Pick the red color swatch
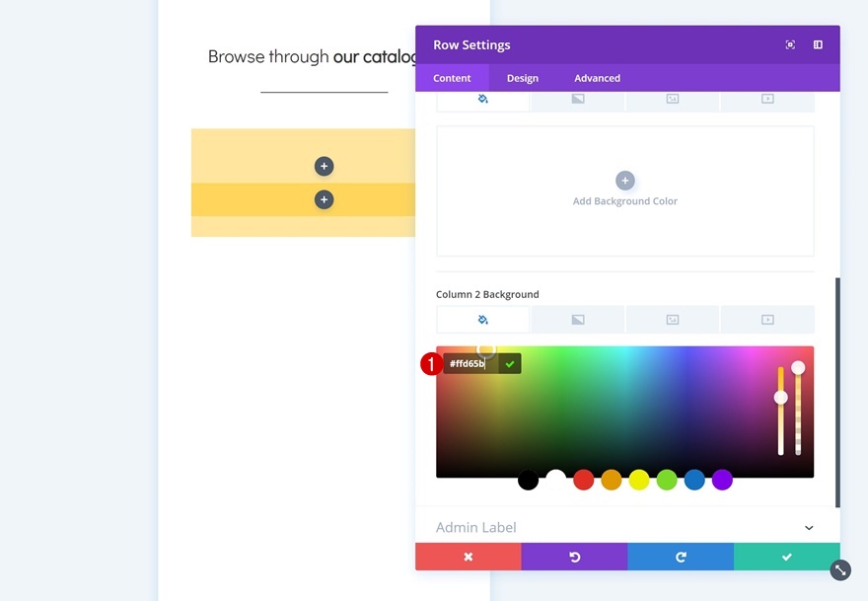 point(584,480)
